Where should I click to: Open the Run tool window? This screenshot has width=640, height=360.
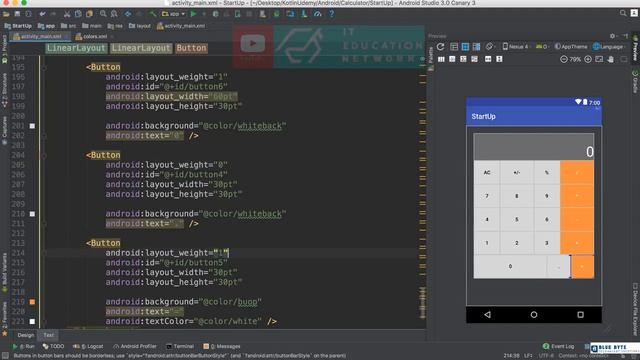coord(23,346)
